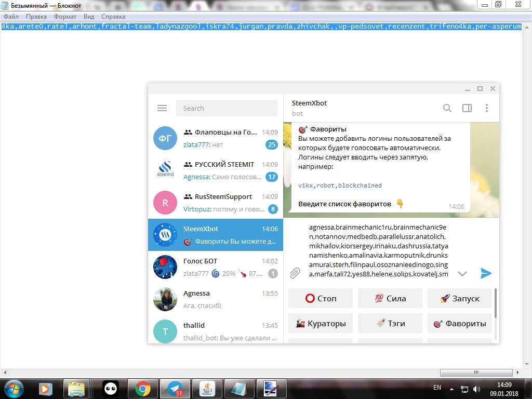Open the RusSteemSupport group chat

[216, 203]
